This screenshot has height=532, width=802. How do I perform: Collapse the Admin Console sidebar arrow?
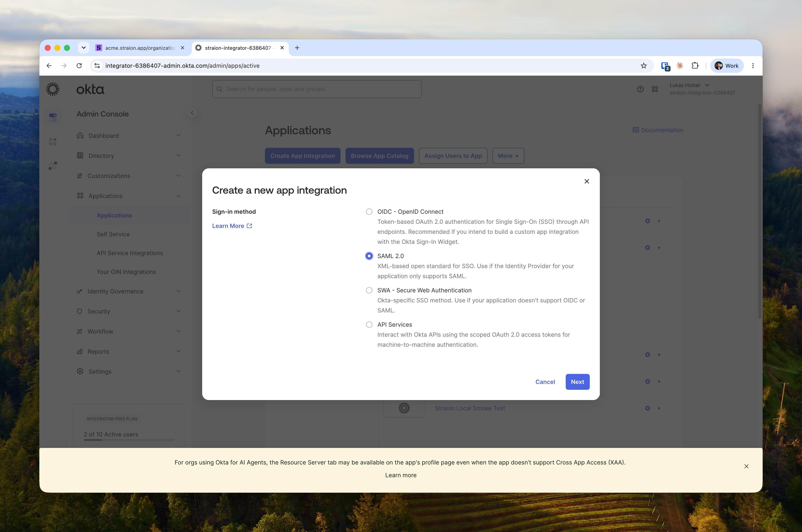point(192,113)
